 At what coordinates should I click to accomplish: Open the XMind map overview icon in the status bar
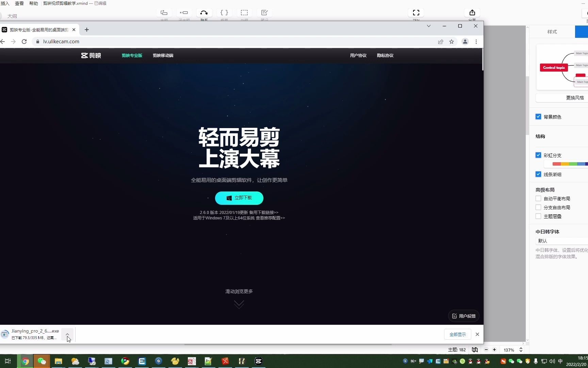coord(475,350)
